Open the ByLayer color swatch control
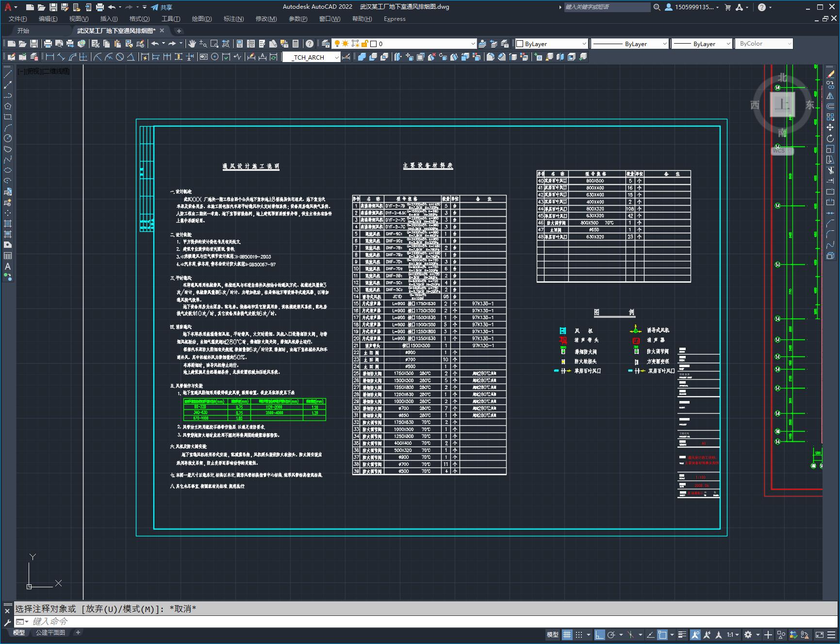Image resolution: width=840 pixels, height=644 pixels. [551, 44]
